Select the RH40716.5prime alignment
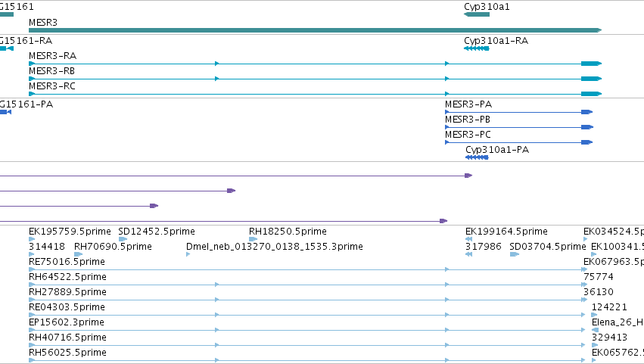The height and width of the screenshot is (364, 644). (308, 346)
